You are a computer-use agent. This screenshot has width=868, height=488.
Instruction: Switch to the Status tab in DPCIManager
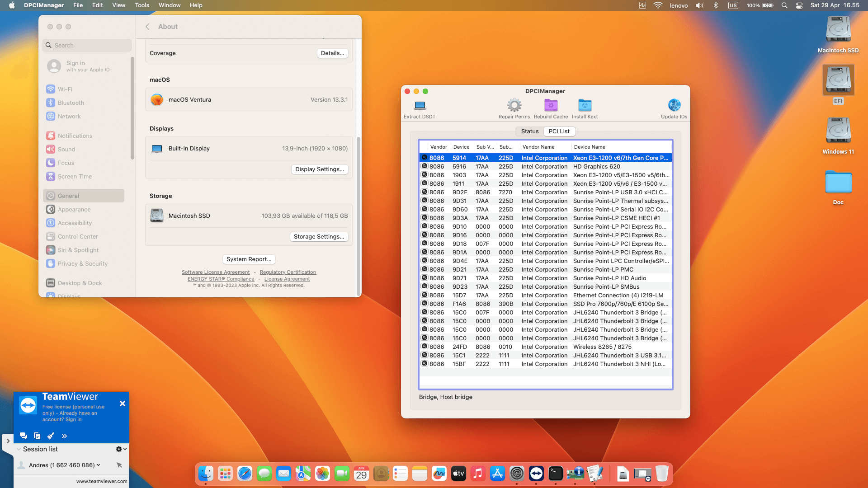[x=530, y=131]
